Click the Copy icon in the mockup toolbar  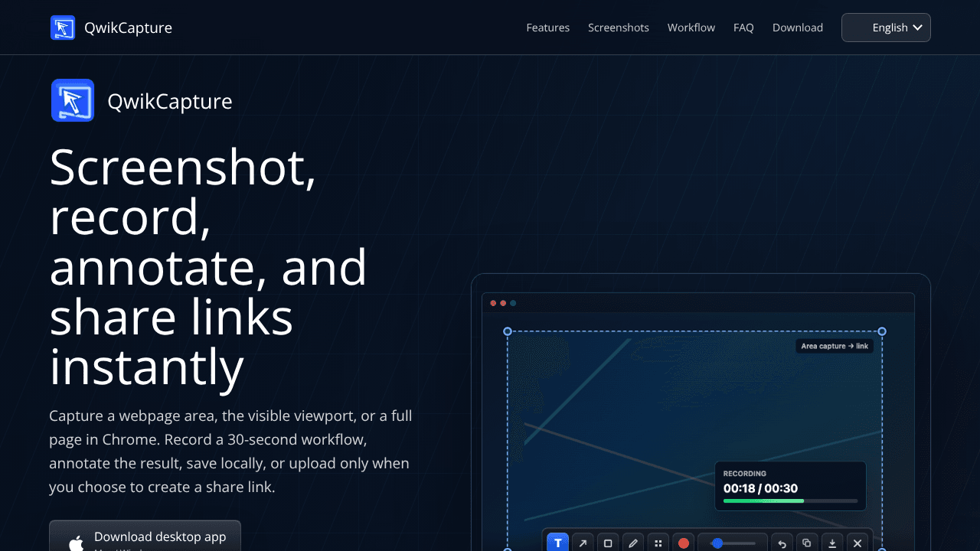[x=807, y=543]
